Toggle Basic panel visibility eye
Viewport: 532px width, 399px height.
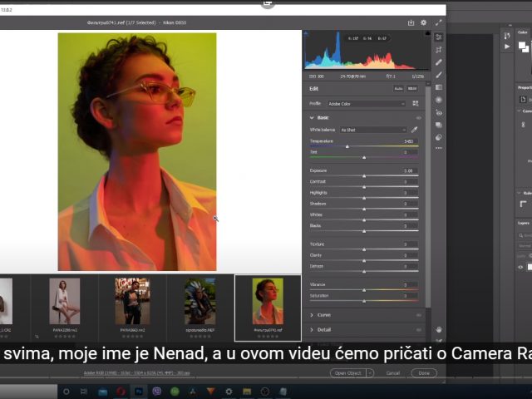(419, 118)
